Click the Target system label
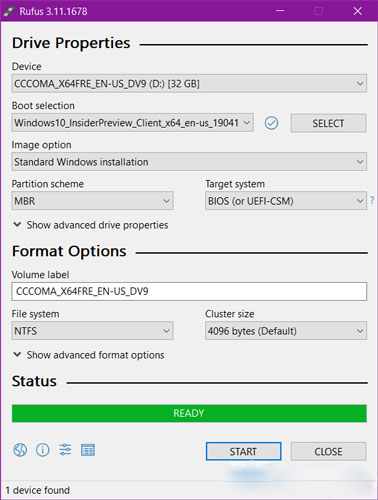This screenshot has width=378, height=500. (235, 184)
